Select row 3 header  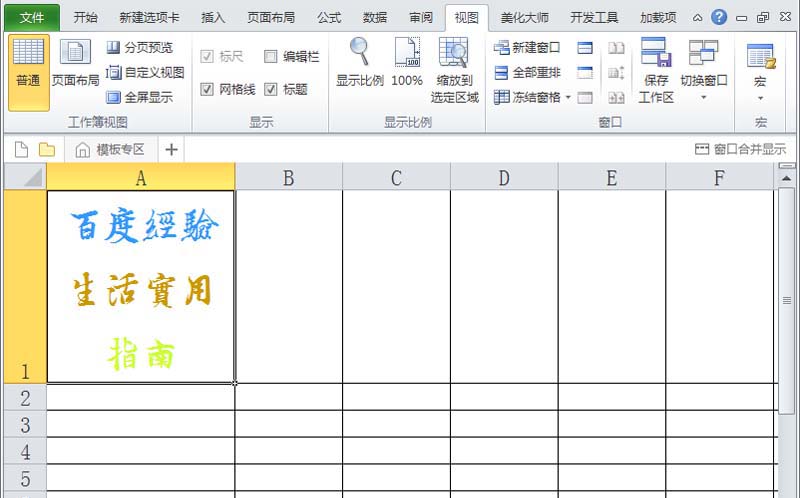point(26,424)
